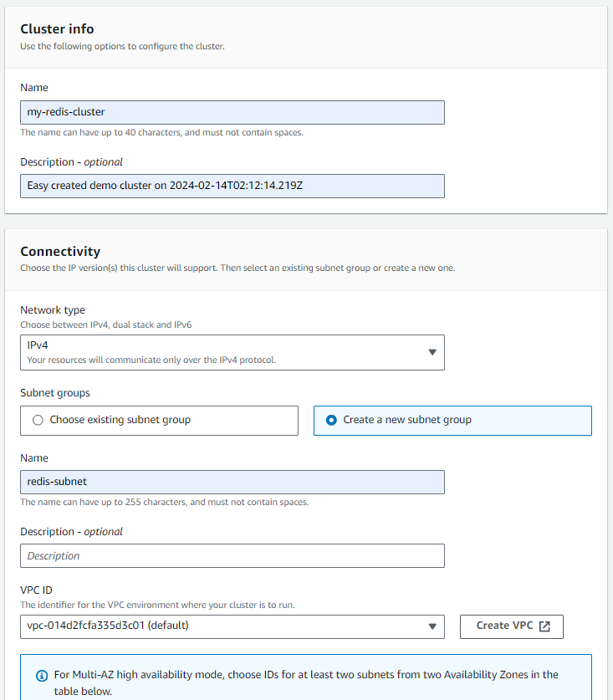Click the Multi-AZ high availability notice text

(306, 682)
